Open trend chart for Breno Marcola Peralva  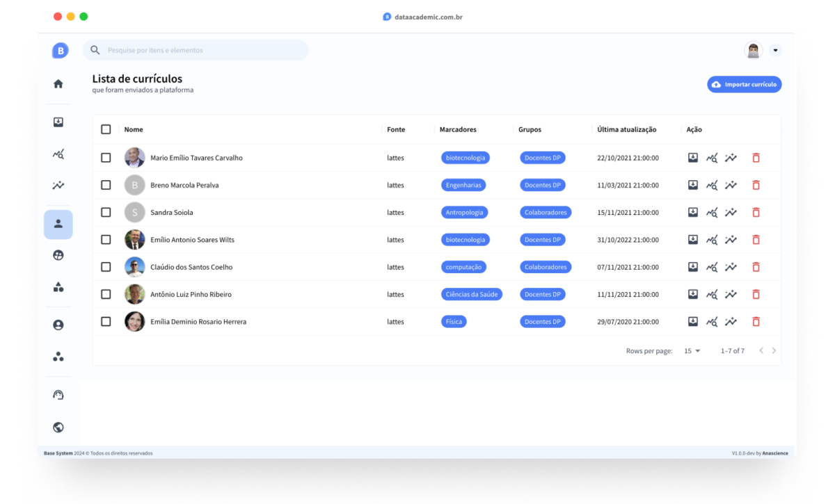coord(731,185)
